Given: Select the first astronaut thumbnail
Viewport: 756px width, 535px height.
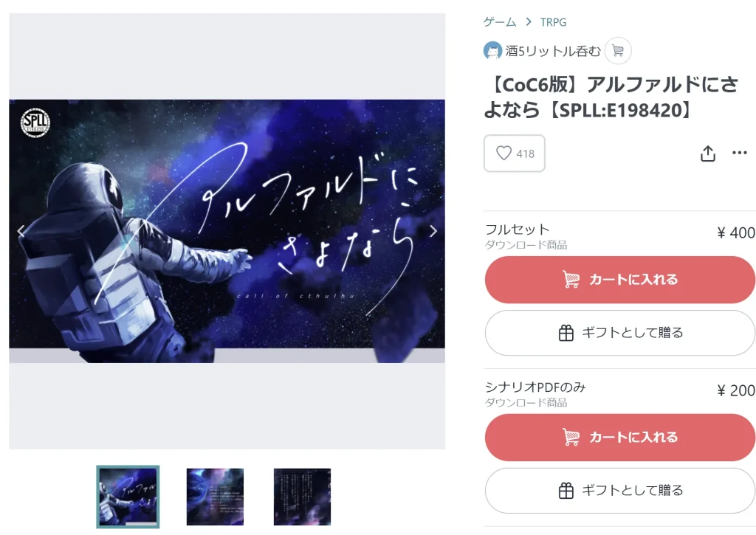Looking at the screenshot, I should point(128,497).
